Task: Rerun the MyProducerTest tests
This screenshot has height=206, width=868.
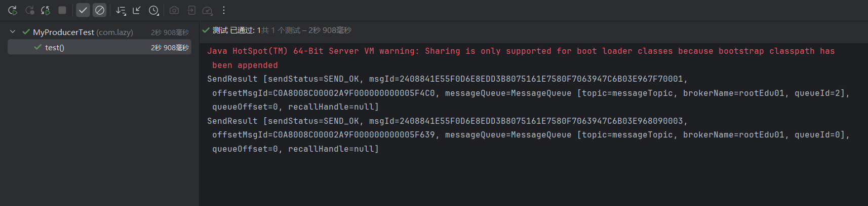Action: click(13, 10)
